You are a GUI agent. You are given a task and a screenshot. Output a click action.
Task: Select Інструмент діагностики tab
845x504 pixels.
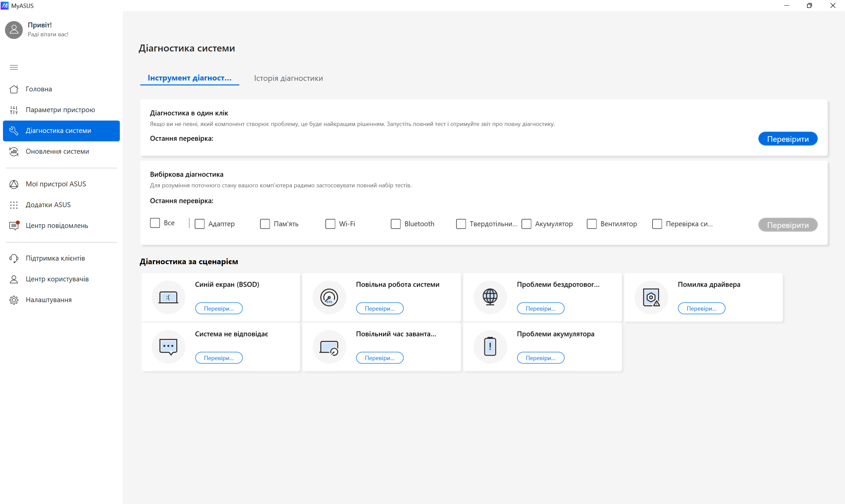click(x=189, y=78)
